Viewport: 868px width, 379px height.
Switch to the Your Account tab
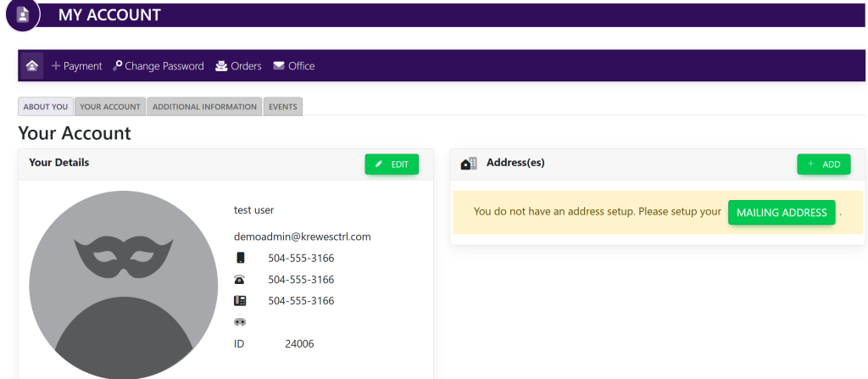(110, 107)
